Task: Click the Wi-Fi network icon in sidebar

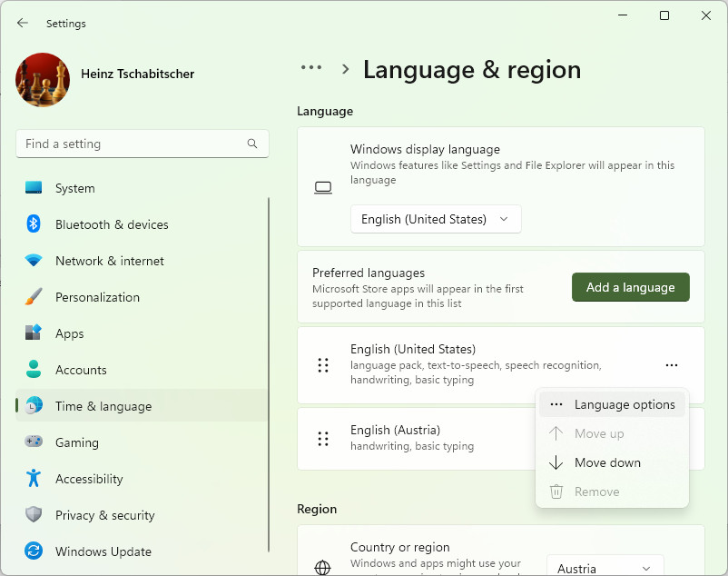Action: tap(34, 260)
